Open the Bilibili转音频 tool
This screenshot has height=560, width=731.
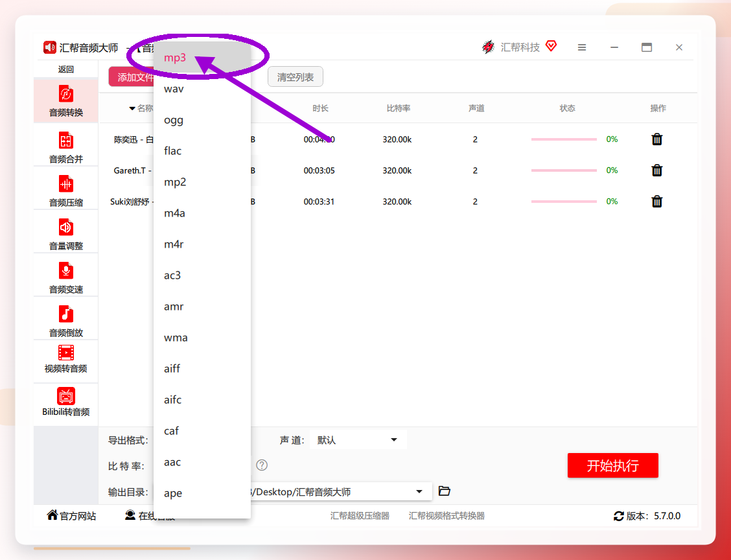tap(65, 402)
